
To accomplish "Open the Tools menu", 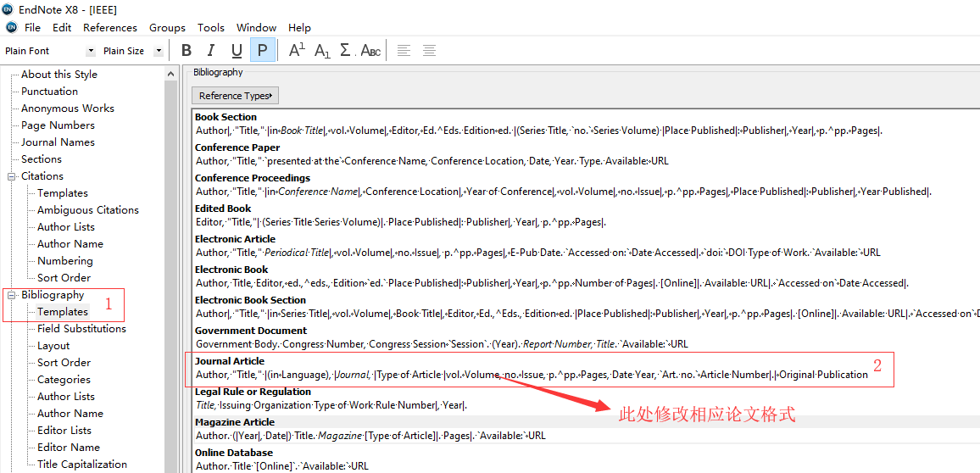I will 211,27.
